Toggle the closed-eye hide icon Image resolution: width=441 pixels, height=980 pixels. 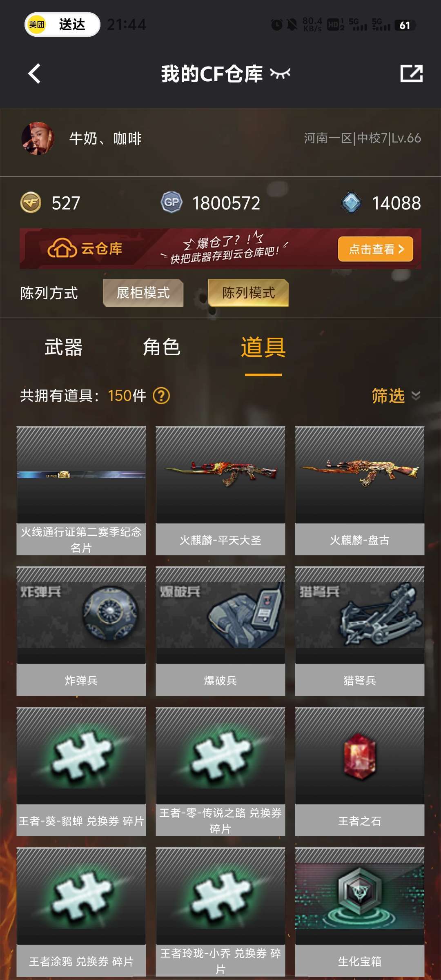click(280, 73)
